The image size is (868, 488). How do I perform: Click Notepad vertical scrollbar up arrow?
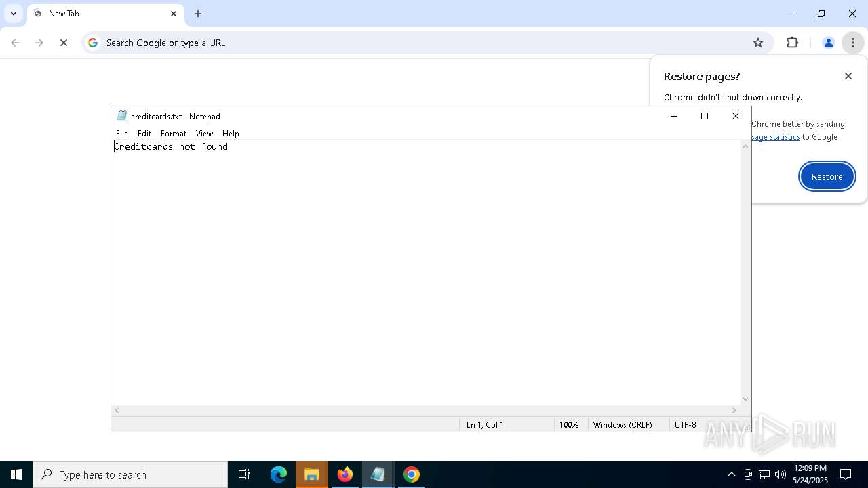pos(746,146)
